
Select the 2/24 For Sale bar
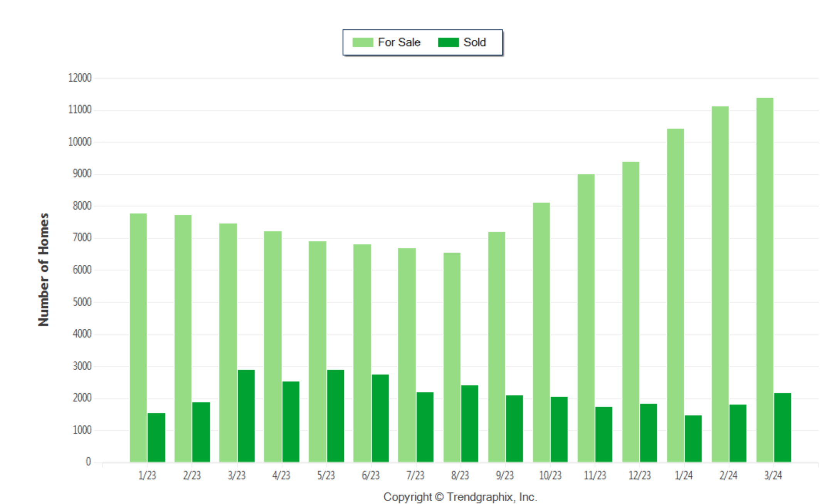tap(720, 284)
